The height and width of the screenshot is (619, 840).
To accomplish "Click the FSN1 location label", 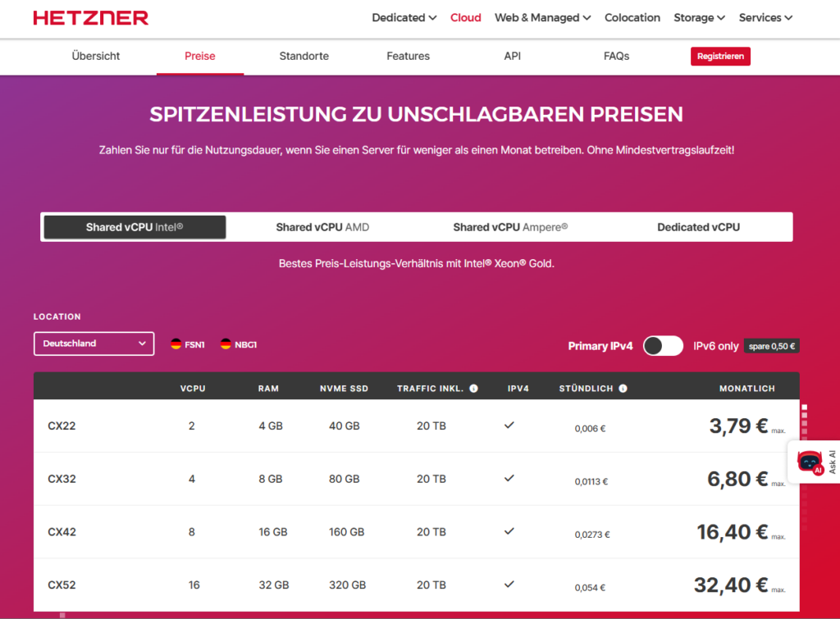I will point(194,345).
